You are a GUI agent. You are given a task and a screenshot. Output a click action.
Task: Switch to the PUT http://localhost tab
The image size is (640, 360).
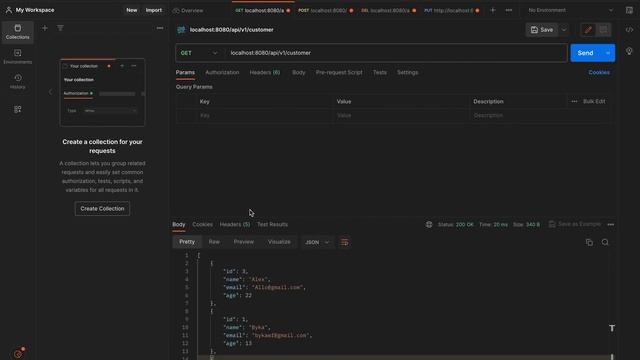pyautogui.click(x=451, y=10)
